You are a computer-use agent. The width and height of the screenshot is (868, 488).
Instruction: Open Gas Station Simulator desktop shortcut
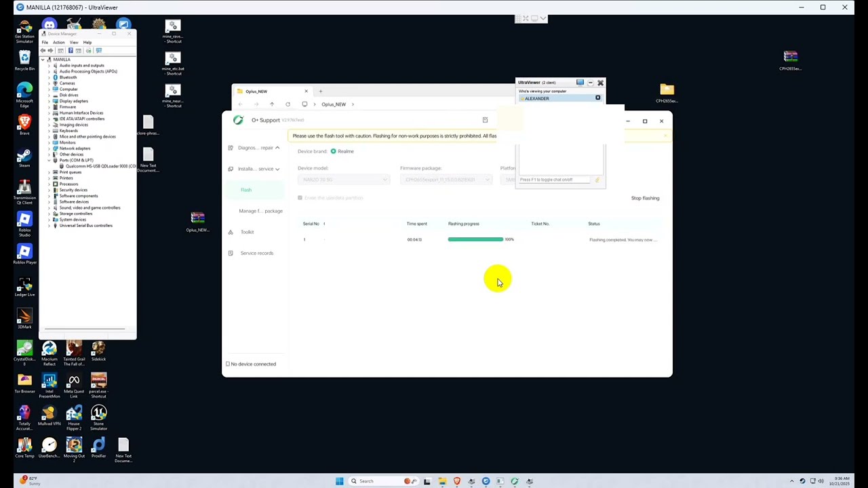click(x=24, y=33)
